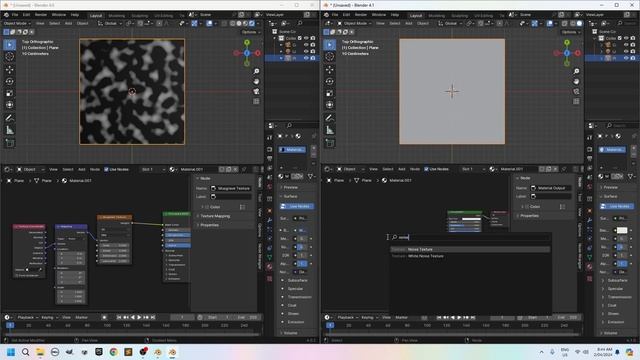Hide Collection via eye icon in left outliner
This screenshot has height=360, width=640.
click(x=306, y=38)
